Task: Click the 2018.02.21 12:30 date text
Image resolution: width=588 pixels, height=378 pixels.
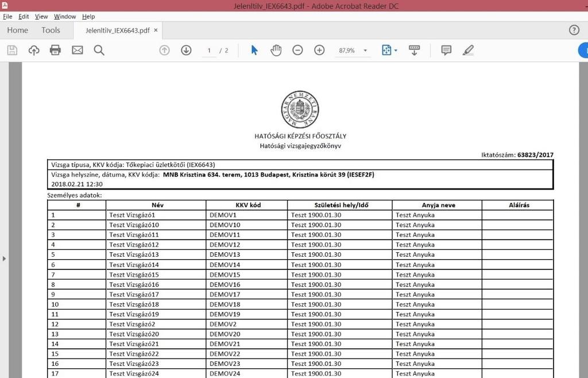Action: (x=77, y=184)
